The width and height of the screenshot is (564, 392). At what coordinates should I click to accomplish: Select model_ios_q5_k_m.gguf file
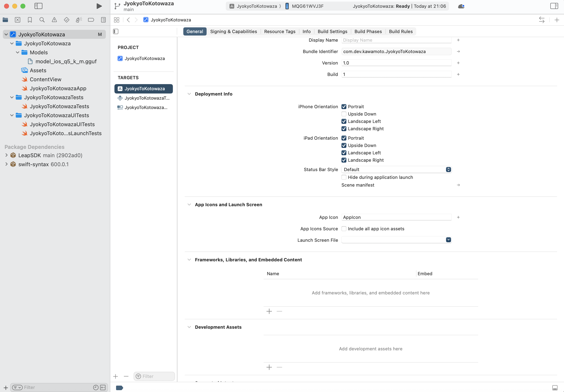point(66,61)
